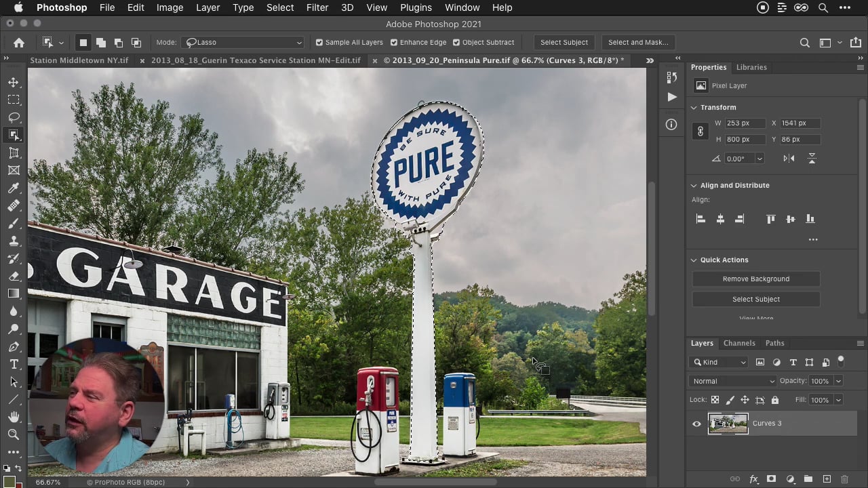Delete layer with trash icon
This screenshot has width=868, height=488.
click(845, 479)
